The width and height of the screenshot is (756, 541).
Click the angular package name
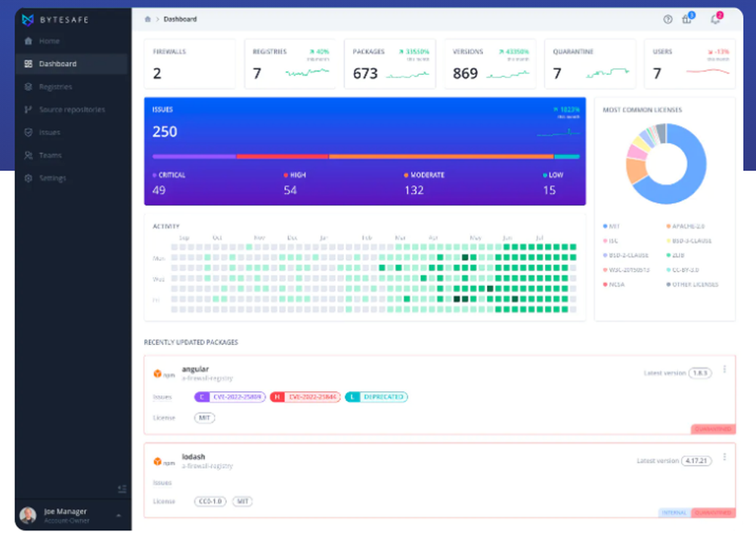click(195, 369)
